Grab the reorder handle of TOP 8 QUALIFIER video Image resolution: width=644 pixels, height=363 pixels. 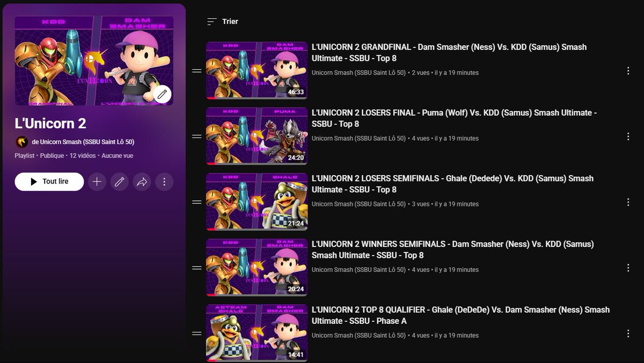coord(197,333)
